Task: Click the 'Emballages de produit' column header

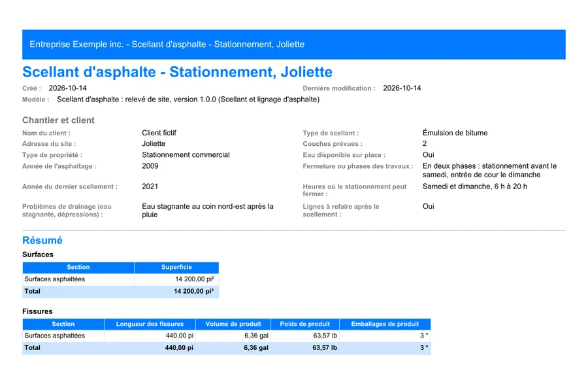Action: tap(385, 324)
